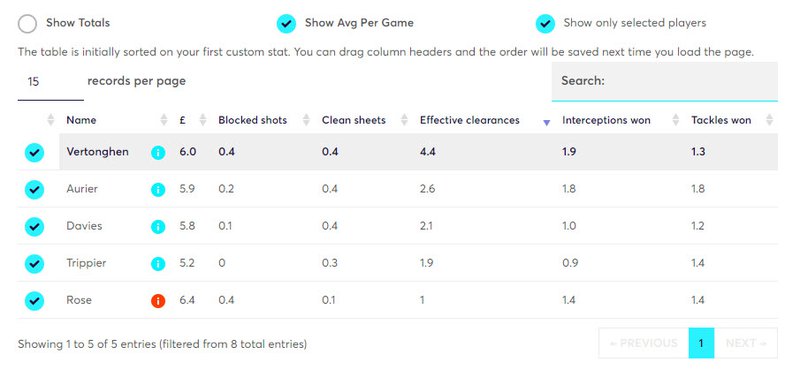Untick Show only selected players checkbox
The height and width of the screenshot is (377, 800).
[545, 23]
